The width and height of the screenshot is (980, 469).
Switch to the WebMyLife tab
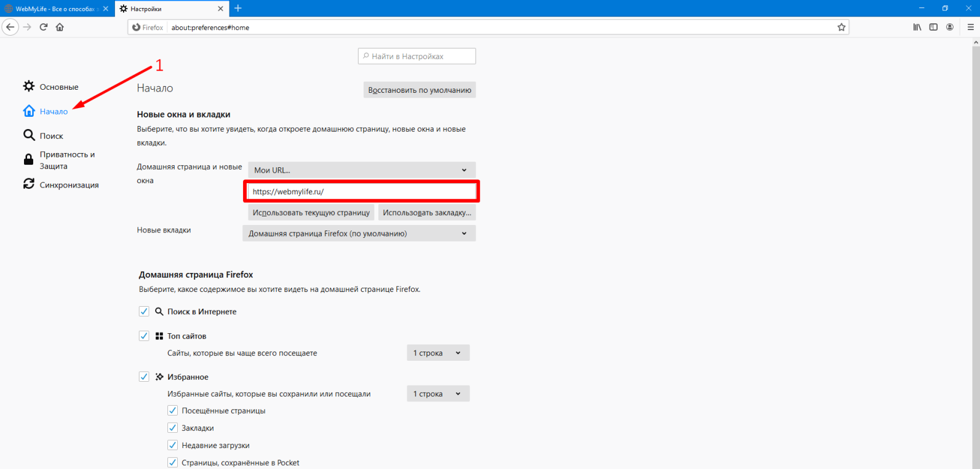click(x=57, y=9)
